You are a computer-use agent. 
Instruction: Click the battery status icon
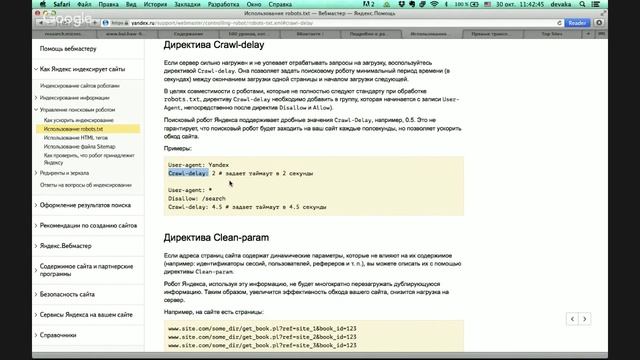click(x=474, y=4)
